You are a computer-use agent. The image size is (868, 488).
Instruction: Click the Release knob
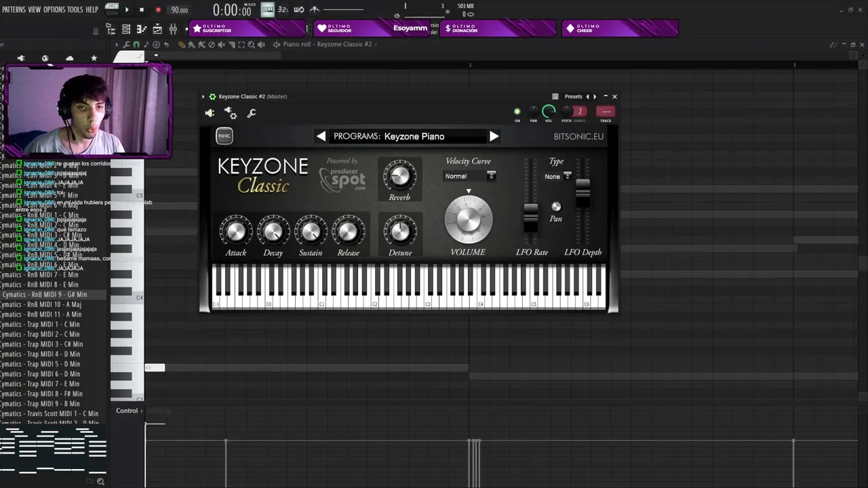click(348, 232)
